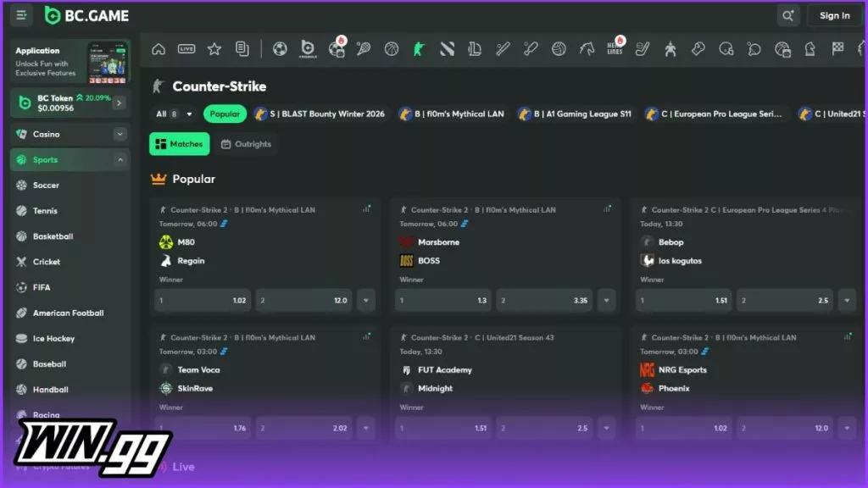
Task: Expand more markets for Team Voca vs SkinRave
Action: coord(366,428)
